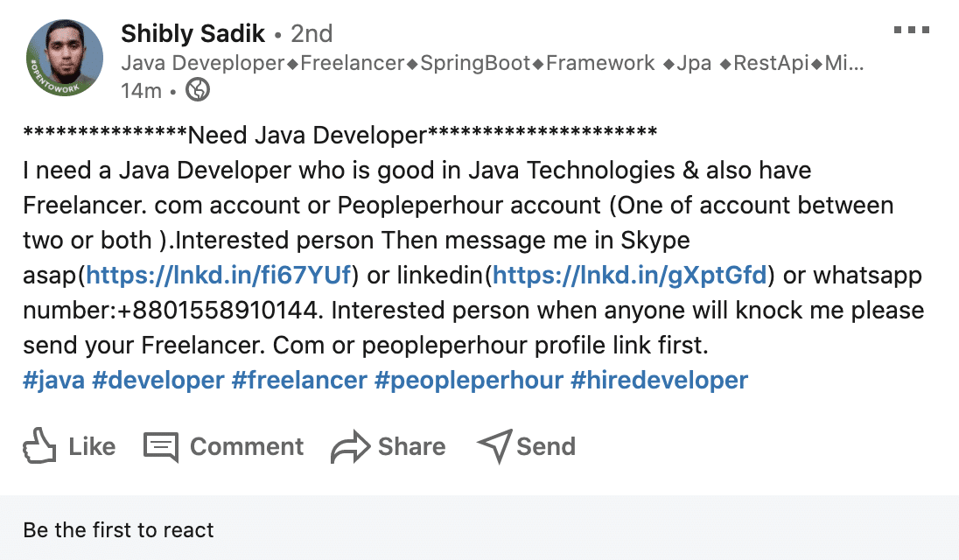
Task: Open the three-dot post options menu
Action: (x=911, y=28)
